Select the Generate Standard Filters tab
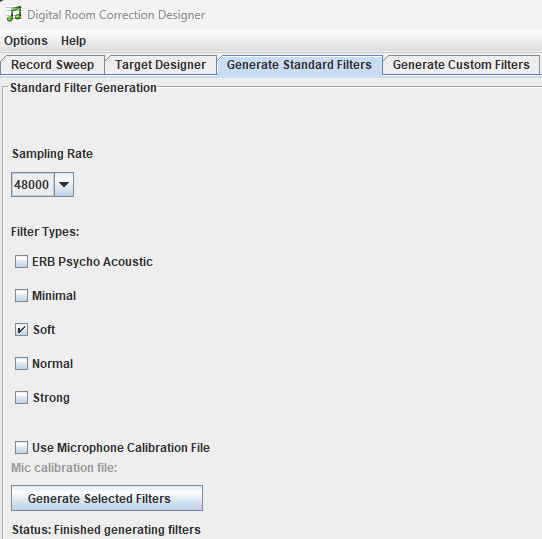The height and width of the screenshot is (539, 542). click(299, 65)
